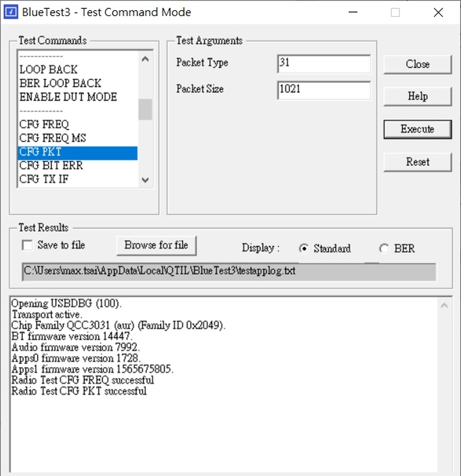The image size is (461, 476).
Task: Click the results log scroll up arrow
Action: point(444,306)
